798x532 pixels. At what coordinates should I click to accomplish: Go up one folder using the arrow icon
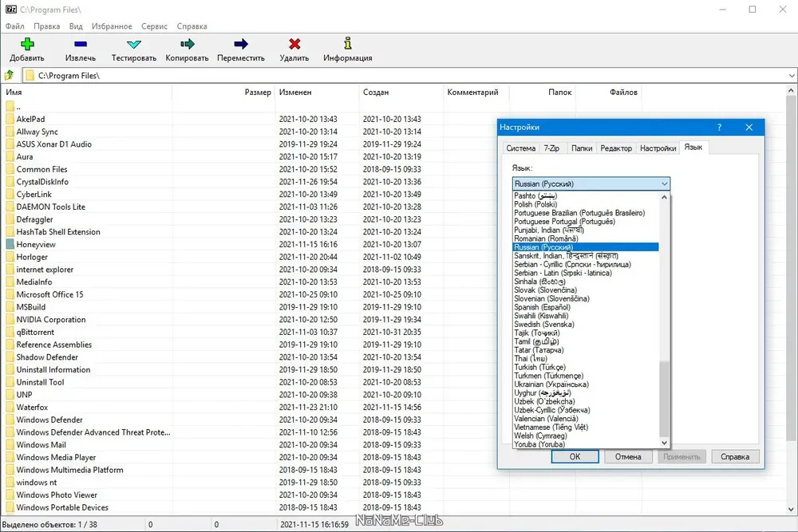pyautogui.click(x=9, y=75)
